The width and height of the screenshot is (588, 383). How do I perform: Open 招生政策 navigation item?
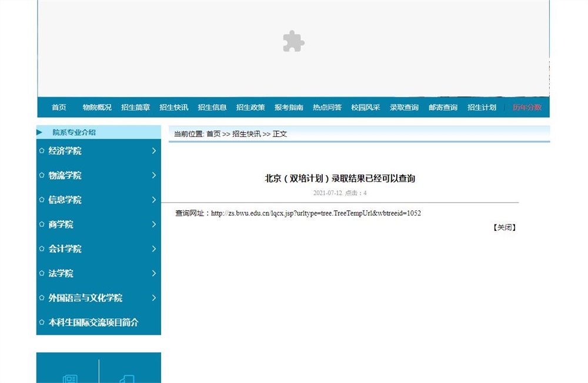250,107
